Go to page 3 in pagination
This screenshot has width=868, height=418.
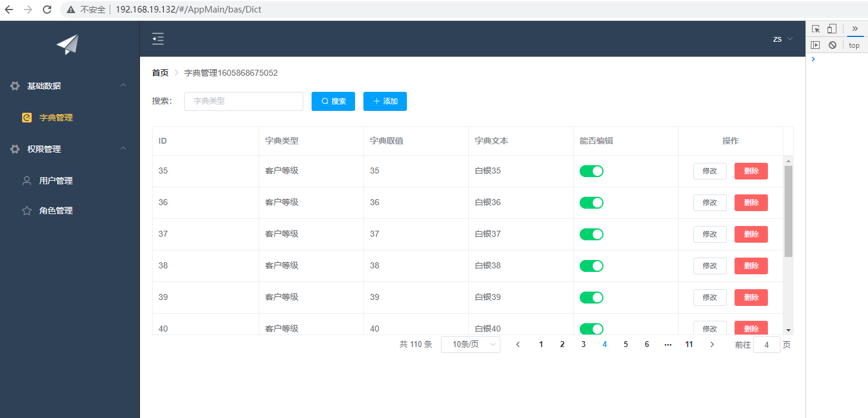pos(583,345)
